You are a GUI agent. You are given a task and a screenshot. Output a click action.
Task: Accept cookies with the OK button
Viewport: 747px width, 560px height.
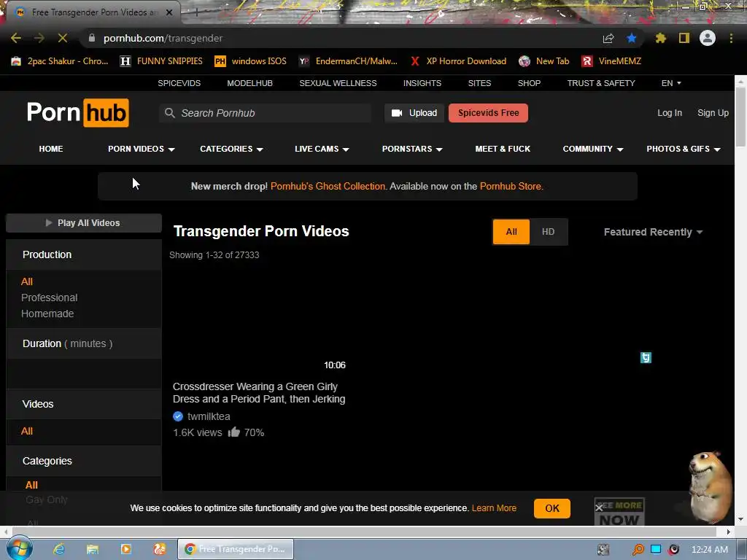552,508
